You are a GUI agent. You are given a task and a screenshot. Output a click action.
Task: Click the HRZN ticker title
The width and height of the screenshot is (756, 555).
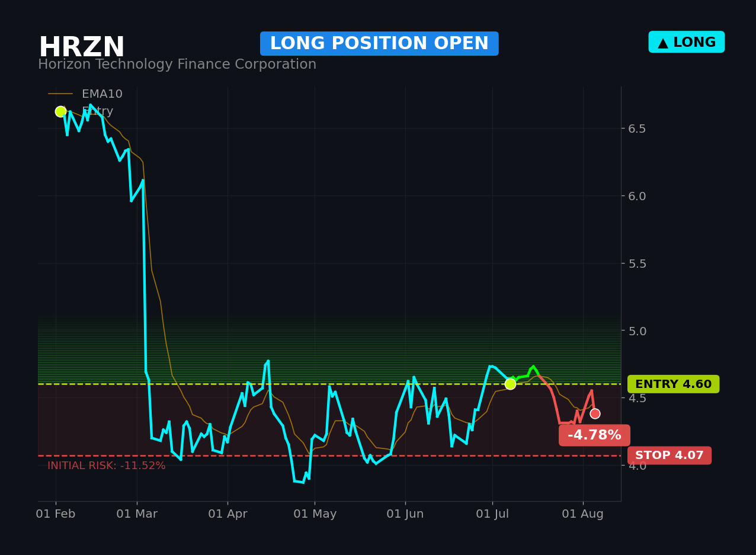[82, 48]
